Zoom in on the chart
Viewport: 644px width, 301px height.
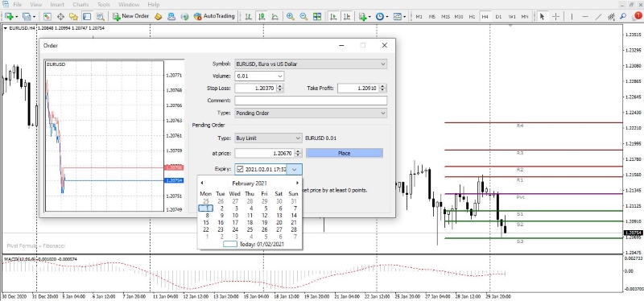tap(291, 16)
